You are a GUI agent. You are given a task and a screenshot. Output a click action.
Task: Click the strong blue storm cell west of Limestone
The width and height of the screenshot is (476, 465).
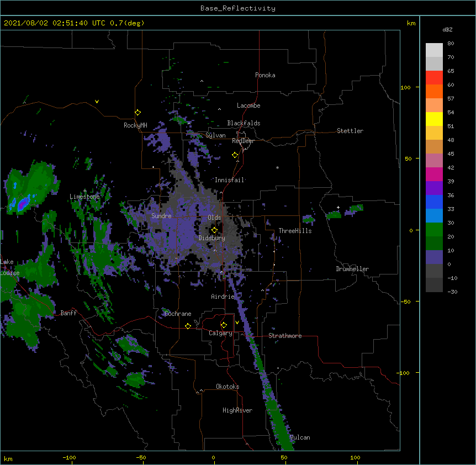point(22,203)
